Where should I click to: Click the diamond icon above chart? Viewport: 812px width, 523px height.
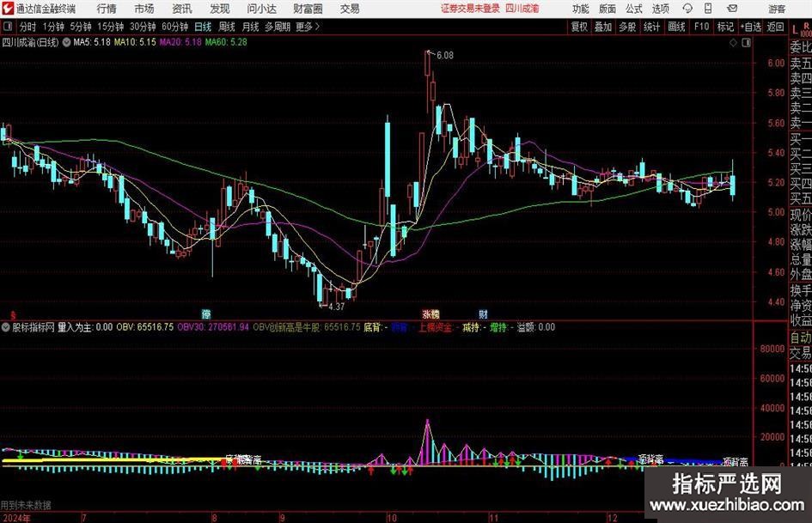click(733, 43)
